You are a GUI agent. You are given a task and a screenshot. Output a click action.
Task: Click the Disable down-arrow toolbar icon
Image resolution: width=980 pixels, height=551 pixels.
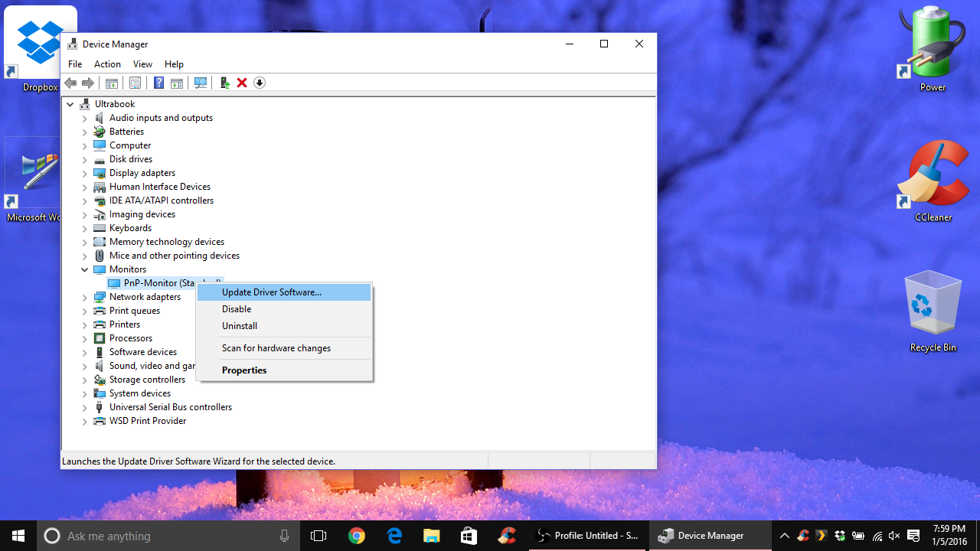point(260,83)
